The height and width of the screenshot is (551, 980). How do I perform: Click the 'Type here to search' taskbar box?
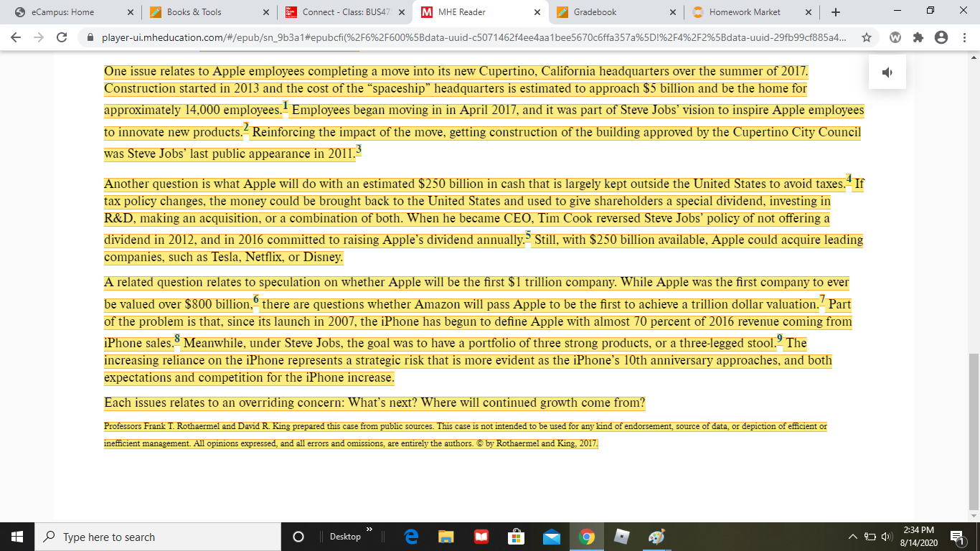tap(158, 537)
